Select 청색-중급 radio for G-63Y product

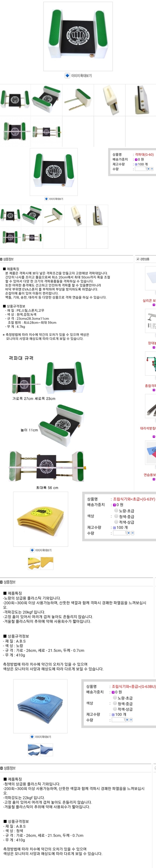coord(116,516)
